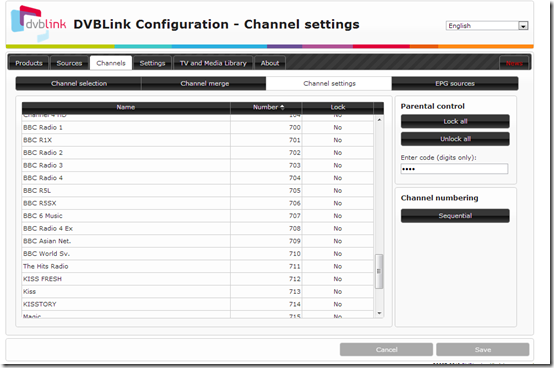The width and height of the screenshot is (554, 368).
Task: Select the BBC Radio 3 row
Action: pos(198,166)
